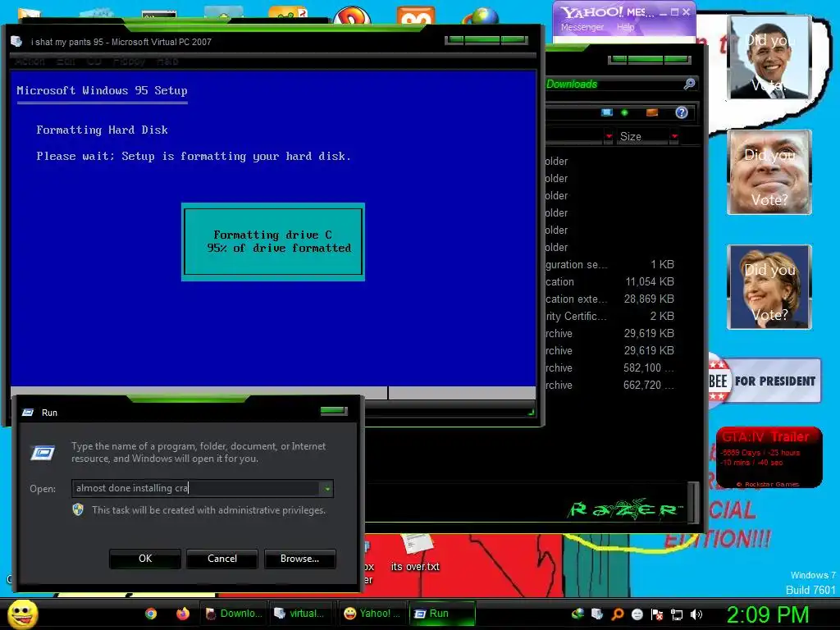
Task: Click the Hillary Clinton "Did you Vote?" gadget
Action: coord(769,287)
